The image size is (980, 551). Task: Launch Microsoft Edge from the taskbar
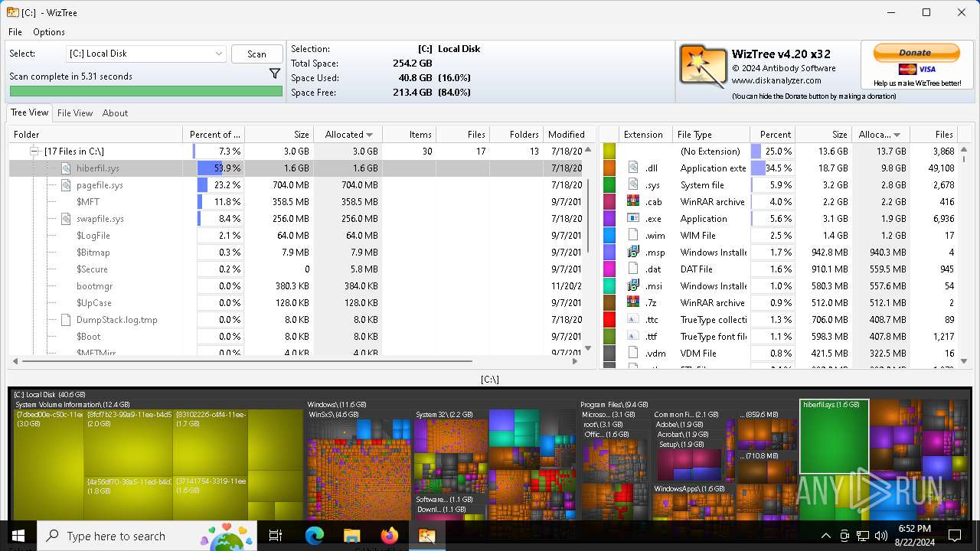[315, 536]
